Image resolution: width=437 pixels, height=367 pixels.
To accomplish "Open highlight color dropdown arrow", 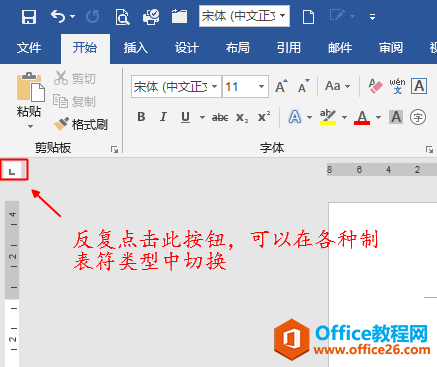I will pos(344,117).
